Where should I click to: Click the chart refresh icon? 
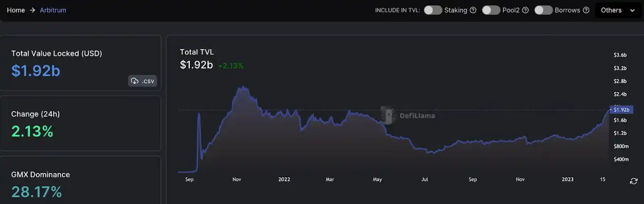[x=634, y=181]
